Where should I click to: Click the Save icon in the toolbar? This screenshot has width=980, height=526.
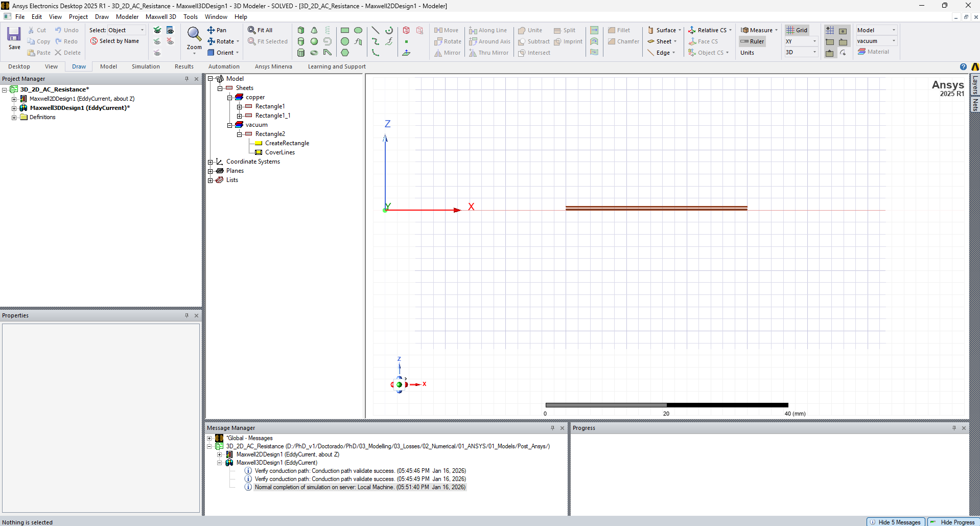14,38
